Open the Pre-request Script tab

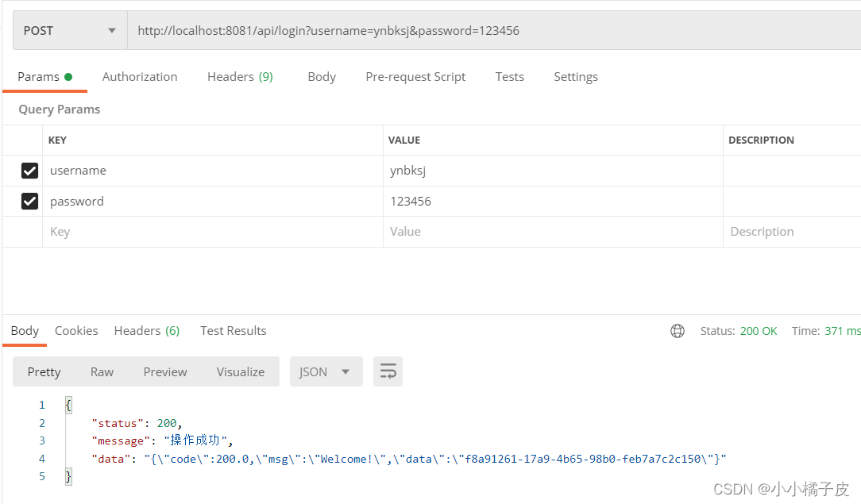pyautogui.click(x=415, y=76)
